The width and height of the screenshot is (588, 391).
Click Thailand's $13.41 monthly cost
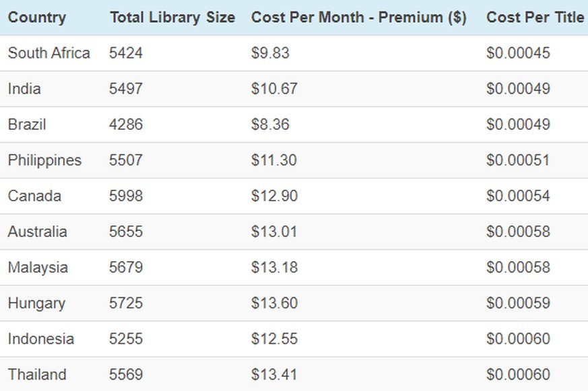pos(274,375)
